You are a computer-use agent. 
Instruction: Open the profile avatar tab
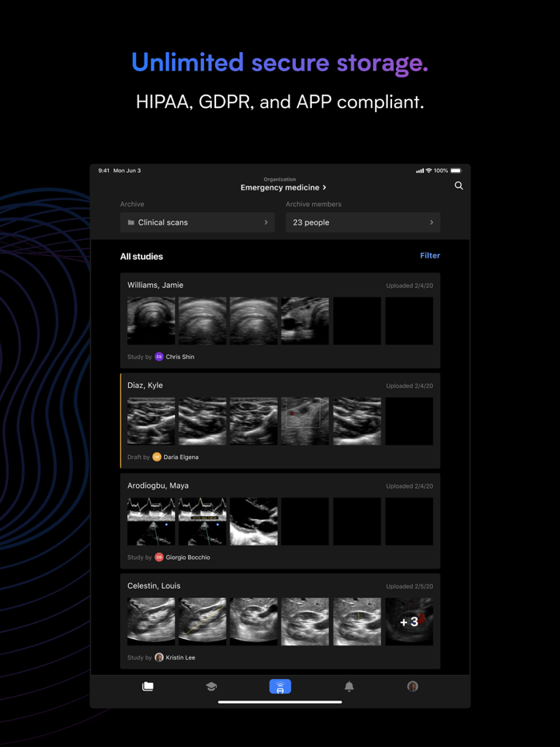413,686
